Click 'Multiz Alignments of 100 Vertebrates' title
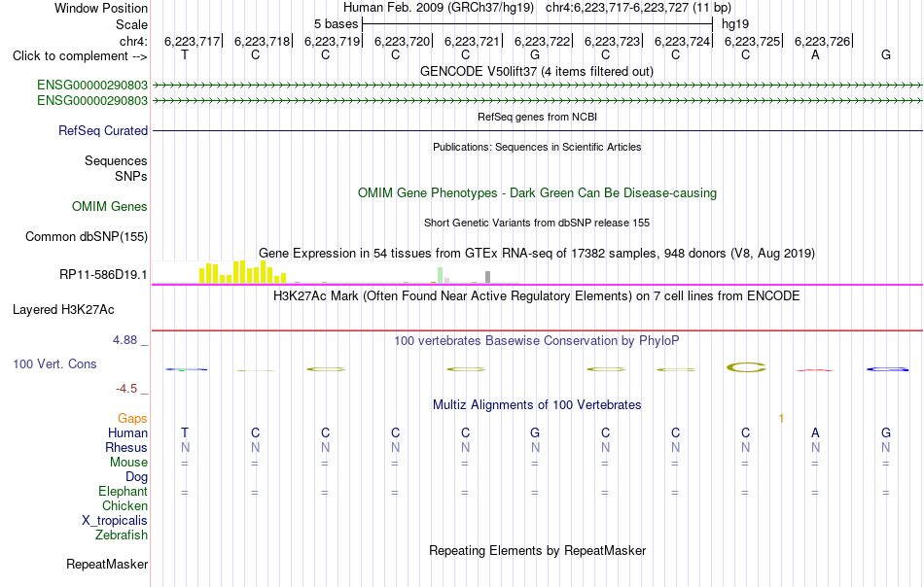924x587 pixels. tap(537, 404)
